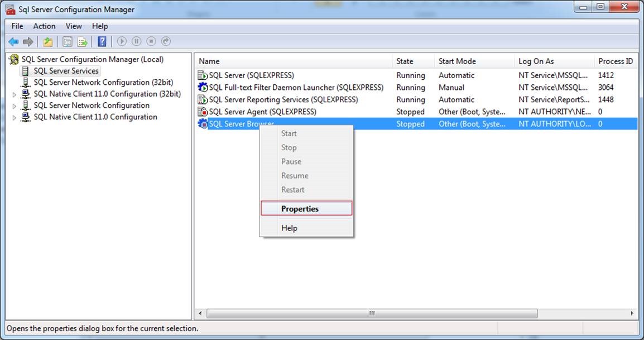Click the SQL Server Services tree icon
Viewport: 644px width, 340px height.
26,71
